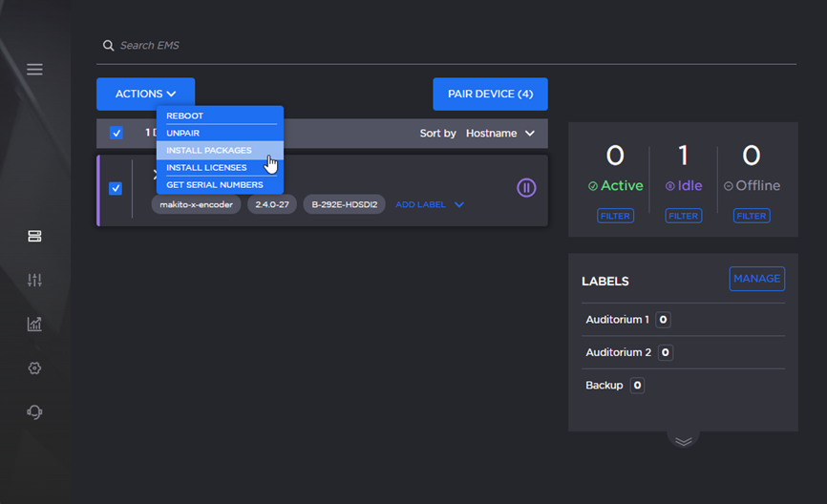The image size is (827, 504).
Task: Open the headset support sidebar icon
Action: [34, 412]
